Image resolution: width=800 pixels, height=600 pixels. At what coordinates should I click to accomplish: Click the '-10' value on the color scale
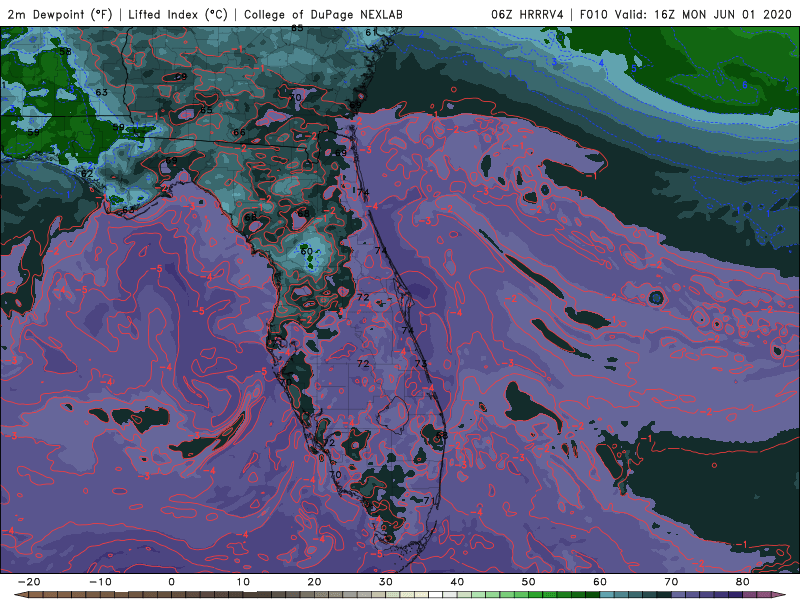(100, 582)
